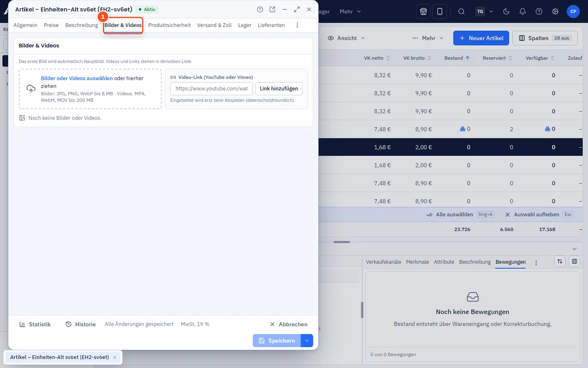Image resolution: width=588 pixels, height=368 pixels.
Task: Open TG tenant switcher dropdown
Action: pyautogui.click(x=485, y=11)
